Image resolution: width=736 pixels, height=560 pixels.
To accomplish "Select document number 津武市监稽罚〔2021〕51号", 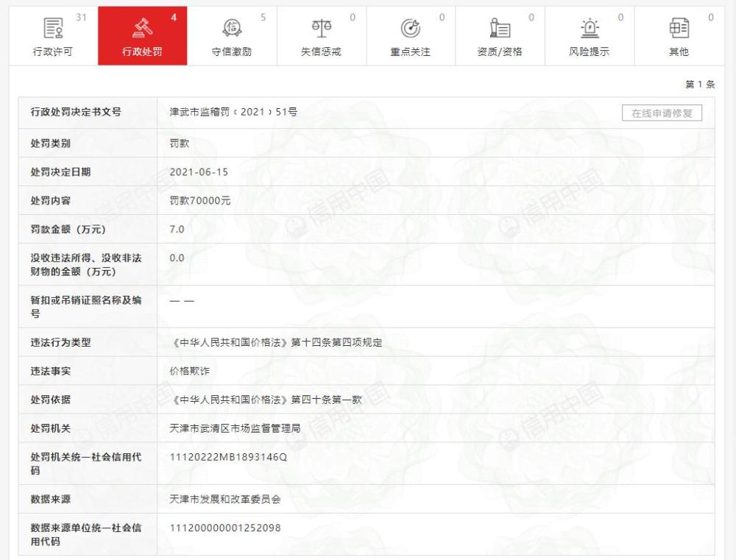I will tap(233, 112).
